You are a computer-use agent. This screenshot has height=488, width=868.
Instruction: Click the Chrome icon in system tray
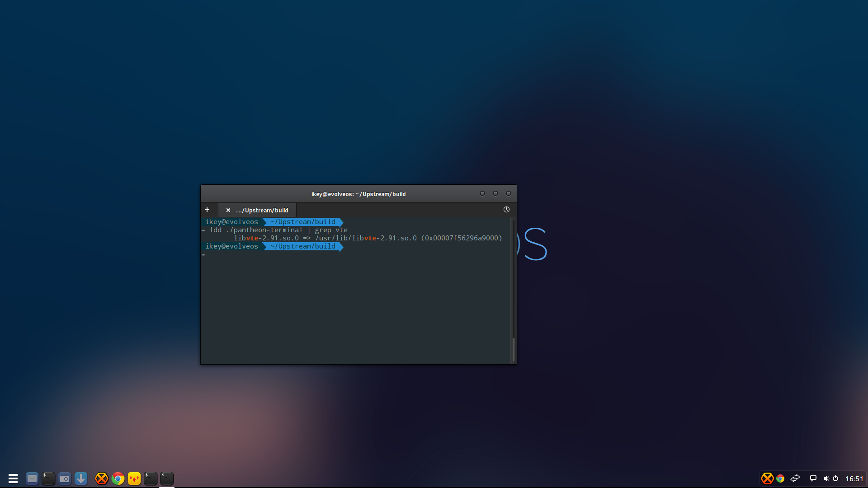pos(780,479)
